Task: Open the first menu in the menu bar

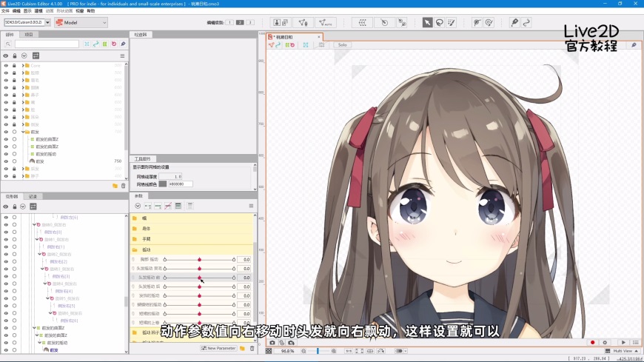Action: coord(5,11)
